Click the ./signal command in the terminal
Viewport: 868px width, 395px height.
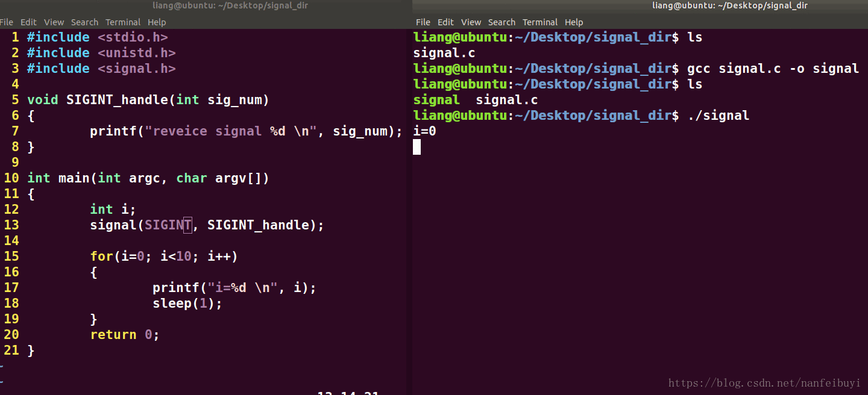pyautogui.click(x=718, y=115)
